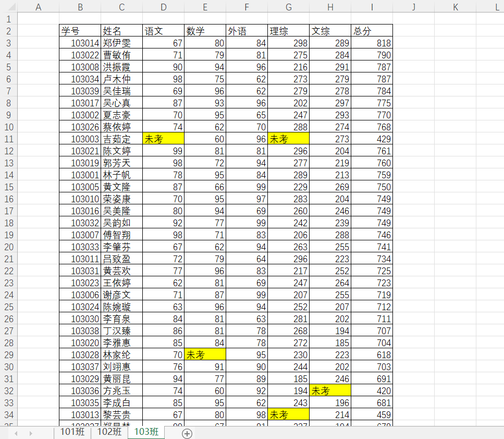Go to the next sheet with the right arrow
The image size is (504, 439).
tap(31, 433)
